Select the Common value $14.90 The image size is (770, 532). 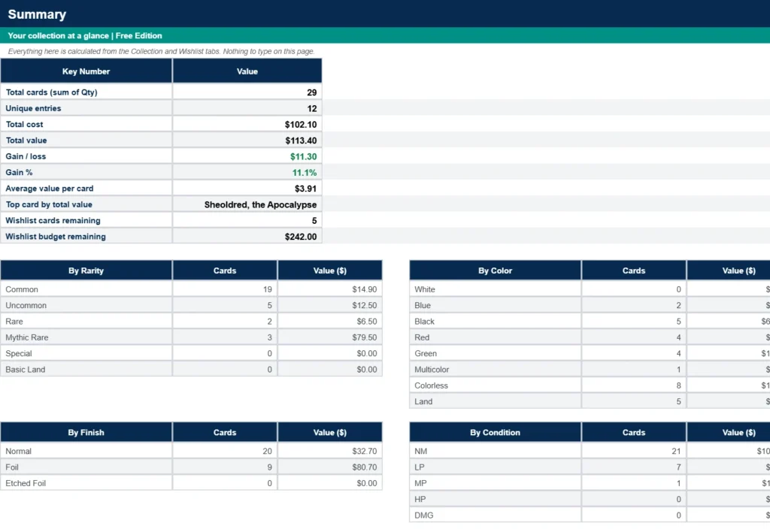[330, 289]
